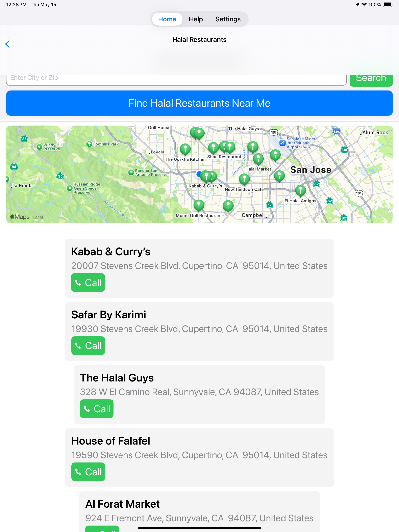The image size is (399, 532).
Task: Tap the San José Mineta Airport icon
Action: (x=282, y=143)
